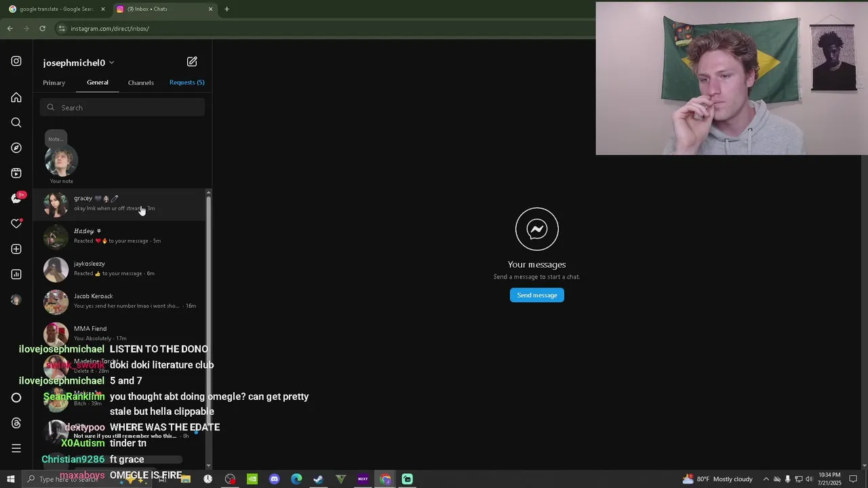The width and height of the screenshot is (868, 488).
Task: Open taskbar clock 10:34 PM
Action: click(x=829, y=479)
